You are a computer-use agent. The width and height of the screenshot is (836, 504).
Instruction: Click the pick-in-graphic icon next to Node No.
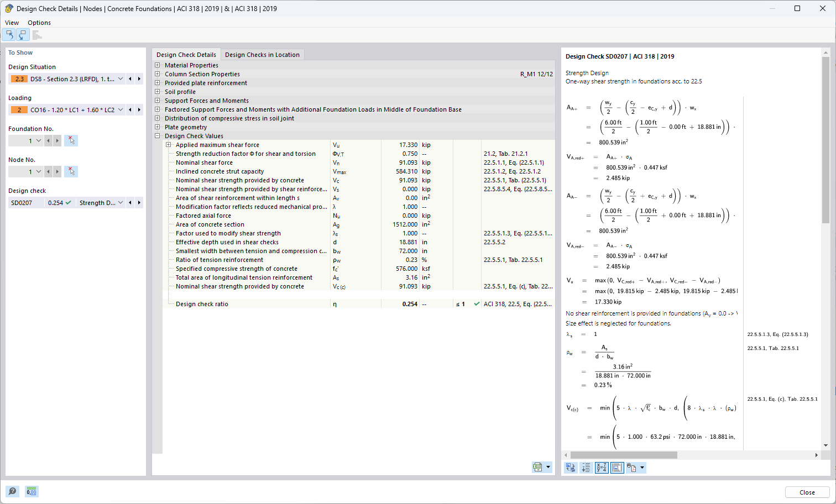71,171
